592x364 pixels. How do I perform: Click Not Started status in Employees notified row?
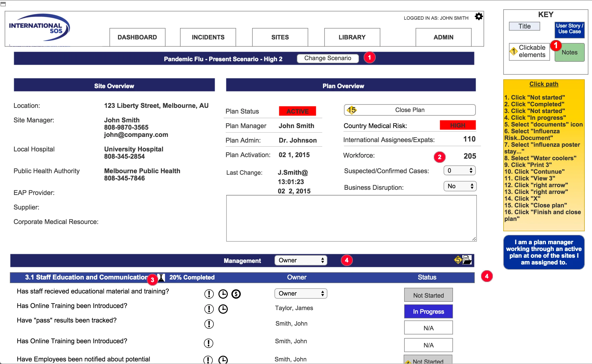coord(428,360)
